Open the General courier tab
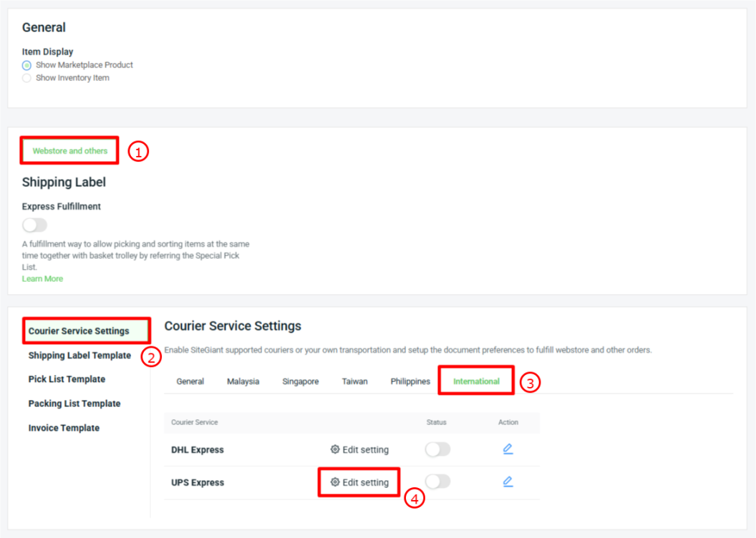756x538 pixels. click(190, 381)
